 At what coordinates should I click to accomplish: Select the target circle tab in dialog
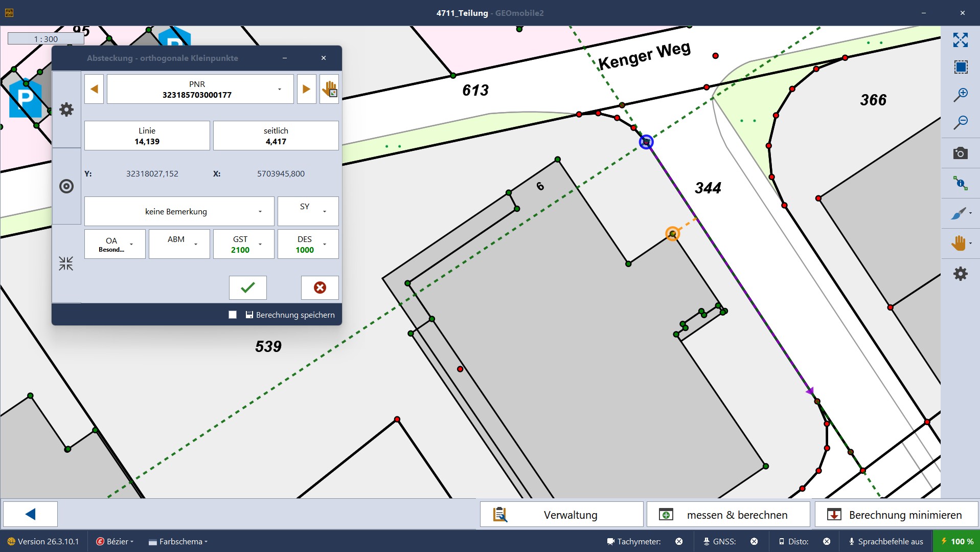tap(66, 186)
